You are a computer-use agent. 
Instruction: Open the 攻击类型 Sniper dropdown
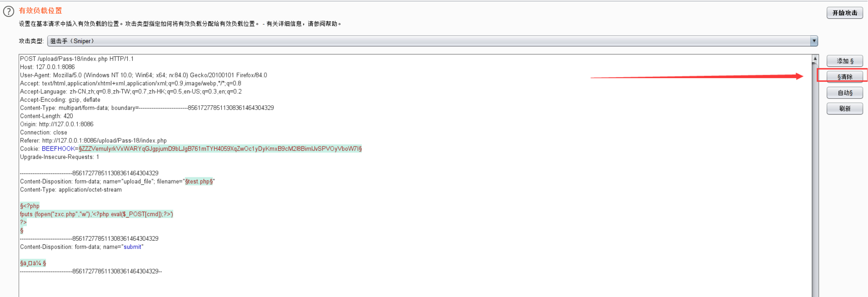[x=432, y=41]
